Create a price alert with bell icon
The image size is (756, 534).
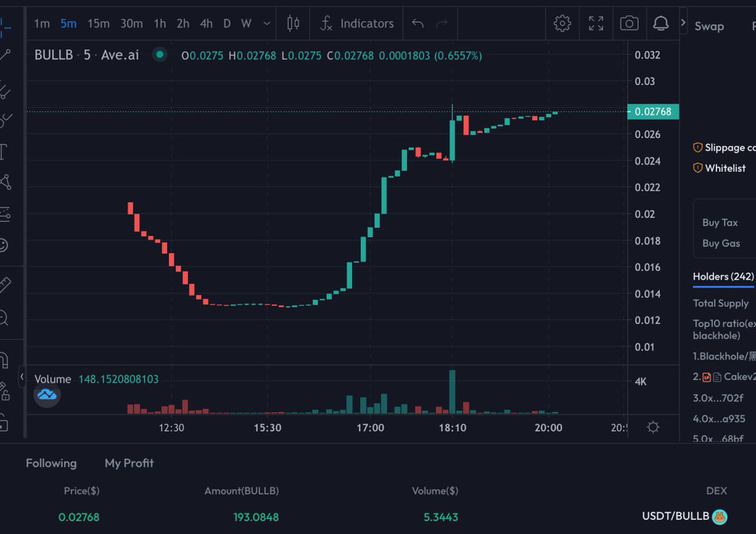(661, 24)
